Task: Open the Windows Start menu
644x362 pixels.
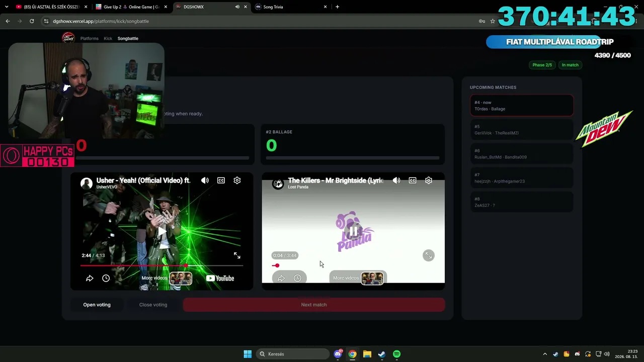Action: point(248,354)
